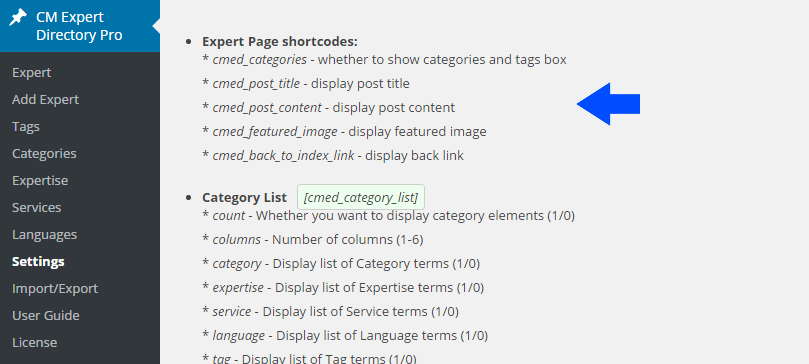The image size is (809, 364).
Task: Click the expertise parameter description line
Action: point(343,287)
